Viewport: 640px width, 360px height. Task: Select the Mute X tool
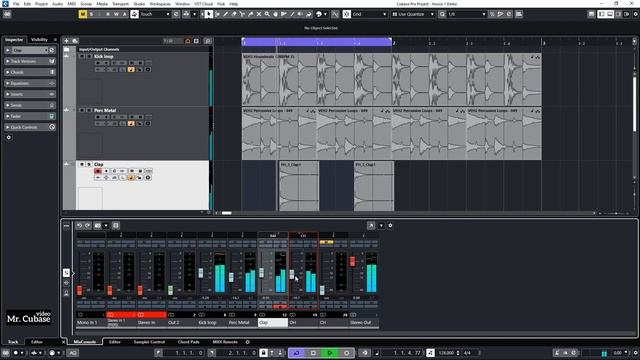point(259,14)
